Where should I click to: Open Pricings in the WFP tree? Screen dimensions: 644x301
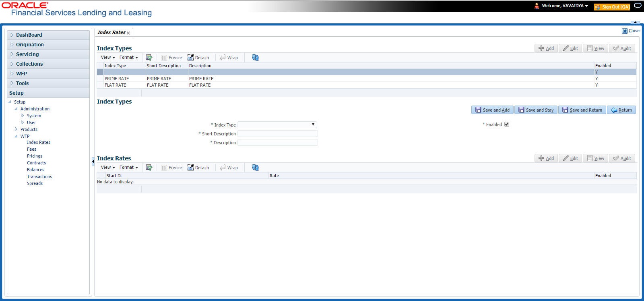[x=35, y=156]
